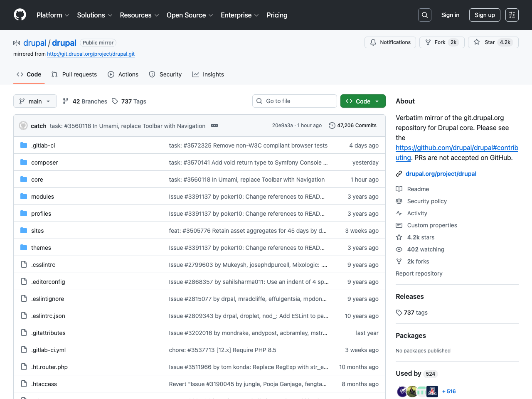Image resolution: width=532 pixels, height=399 pixels.
Task: Click the watching eye icon
Action: coord(399,249)
